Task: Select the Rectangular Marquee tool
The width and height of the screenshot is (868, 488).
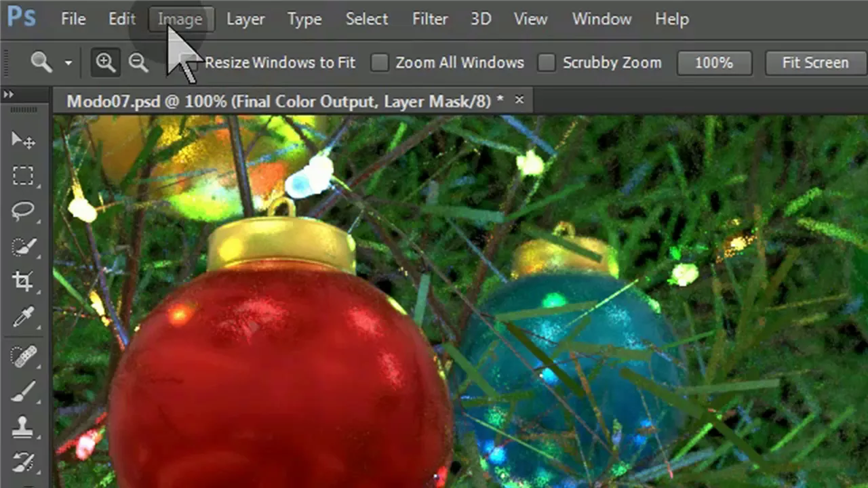Action: [24, 176]
